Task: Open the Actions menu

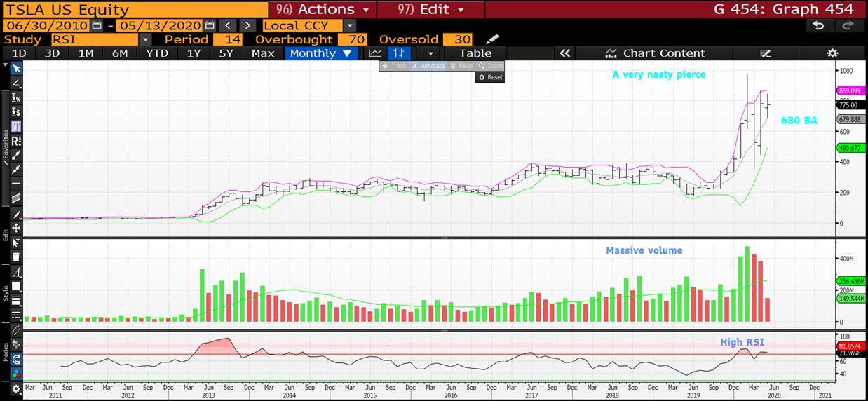Action: coord(323,9)
